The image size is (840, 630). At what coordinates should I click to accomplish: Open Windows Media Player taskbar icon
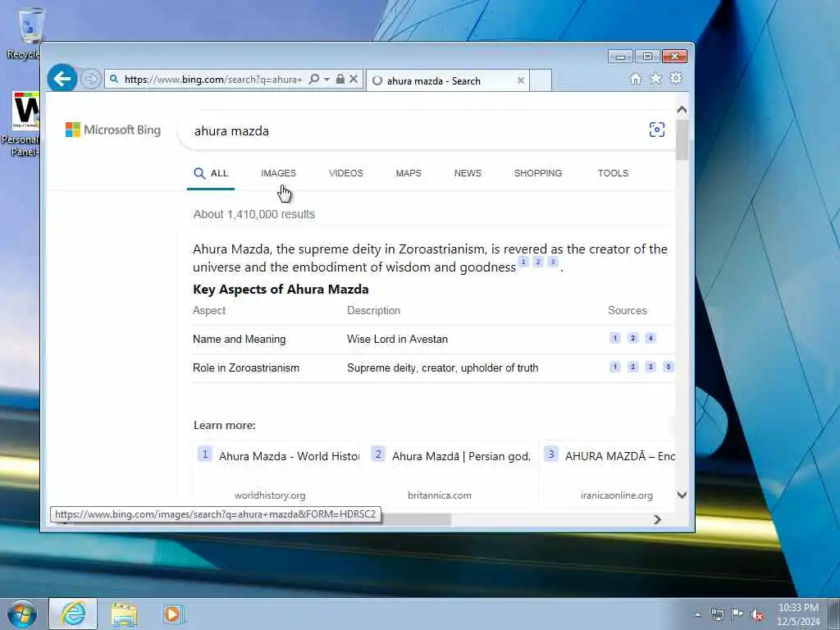click(x=172, y=614)
